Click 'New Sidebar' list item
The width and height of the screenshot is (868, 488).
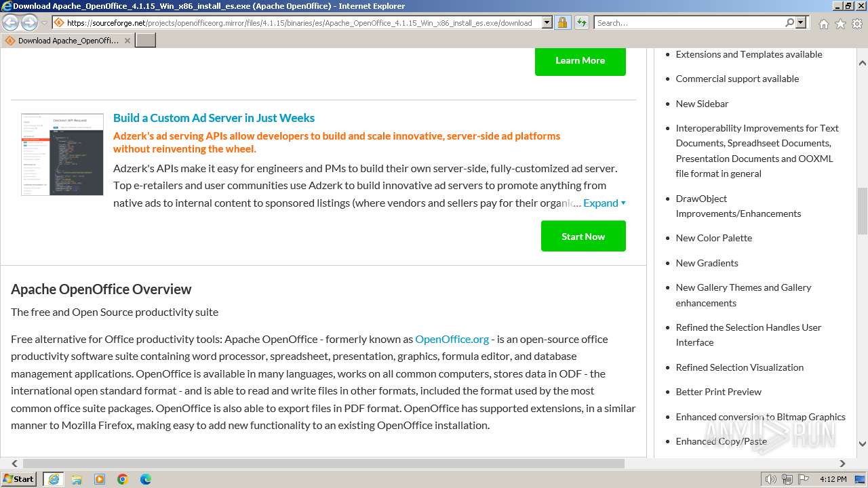[702, 104]
